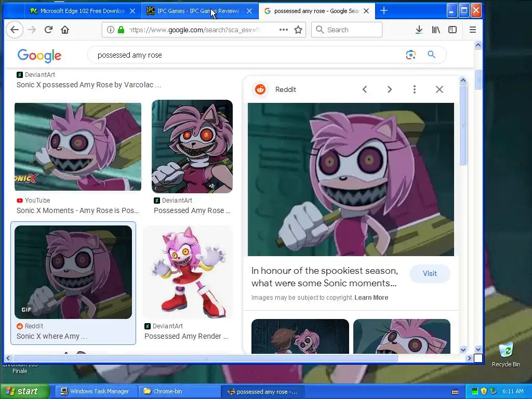
Task: Show next image in Reddit preview panel
Action: [x=390, y=89]
